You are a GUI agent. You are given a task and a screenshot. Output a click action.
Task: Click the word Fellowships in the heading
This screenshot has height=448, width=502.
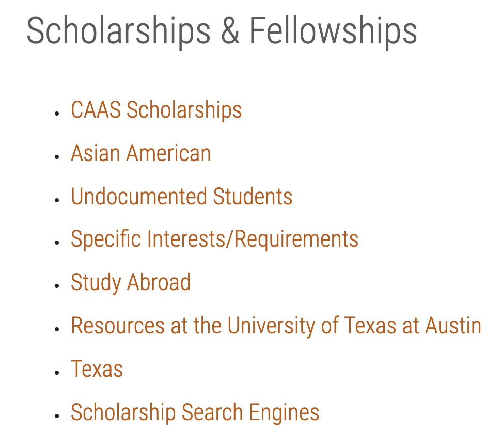point(333,31)
